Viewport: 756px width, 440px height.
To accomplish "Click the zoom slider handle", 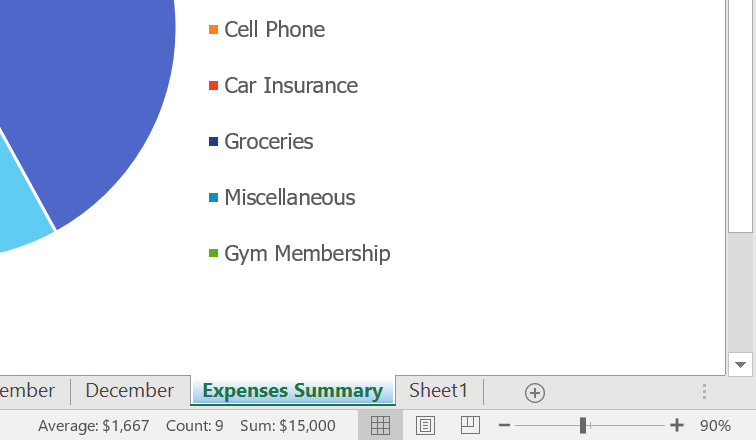I will pos(583,425).
